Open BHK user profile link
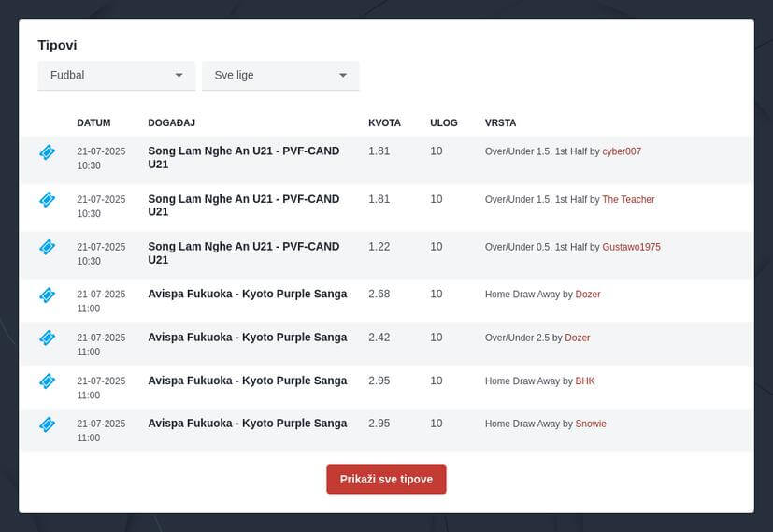The height and width of the screenshot is (532, 773). coord(585,381)
